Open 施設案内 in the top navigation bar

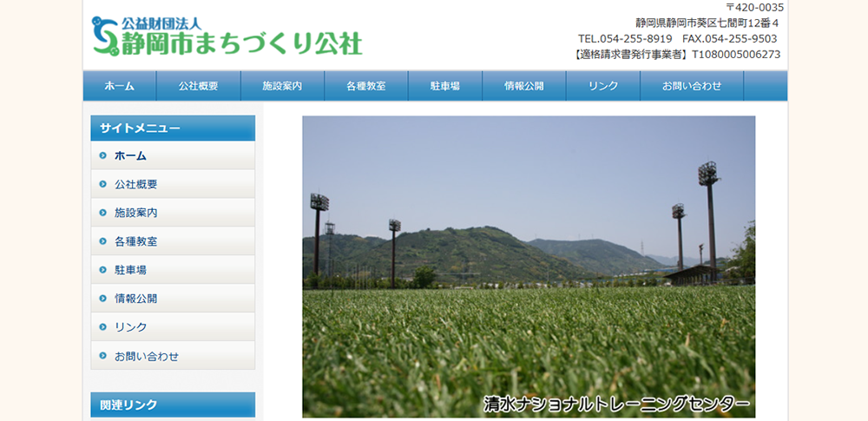pyautogui.click(x=282, y=86)
